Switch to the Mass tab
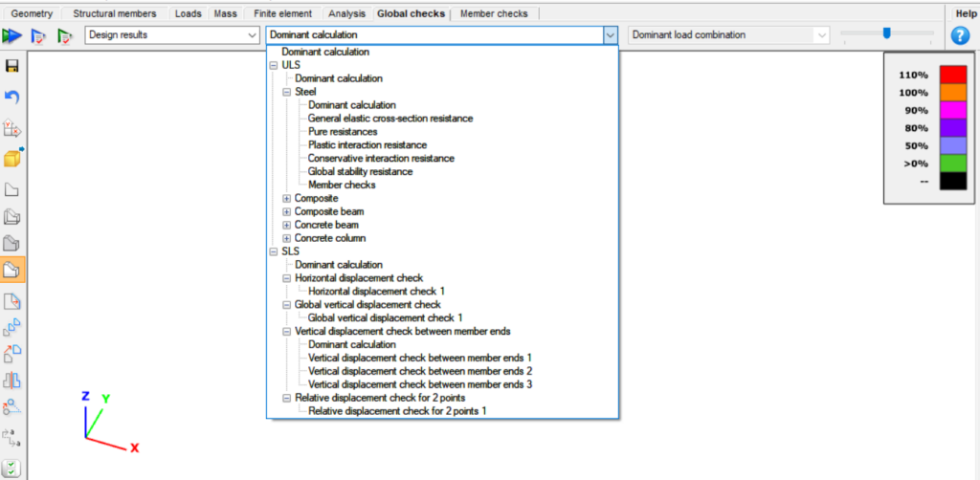 225,13
